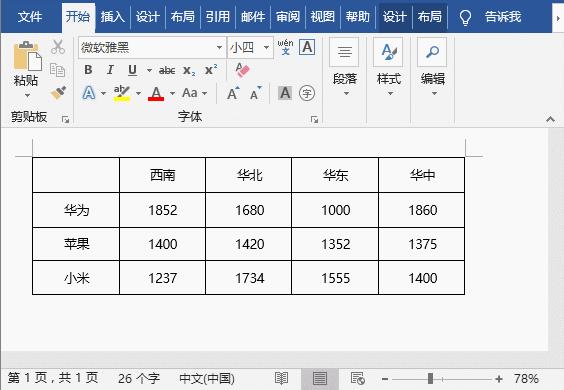Click table cell 华为

76,210
